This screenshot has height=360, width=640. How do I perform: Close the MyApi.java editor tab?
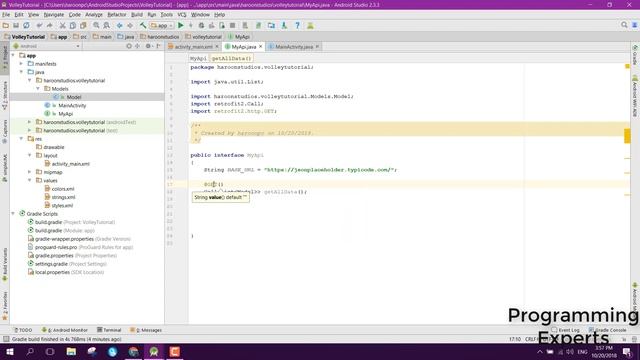[260, 47]
